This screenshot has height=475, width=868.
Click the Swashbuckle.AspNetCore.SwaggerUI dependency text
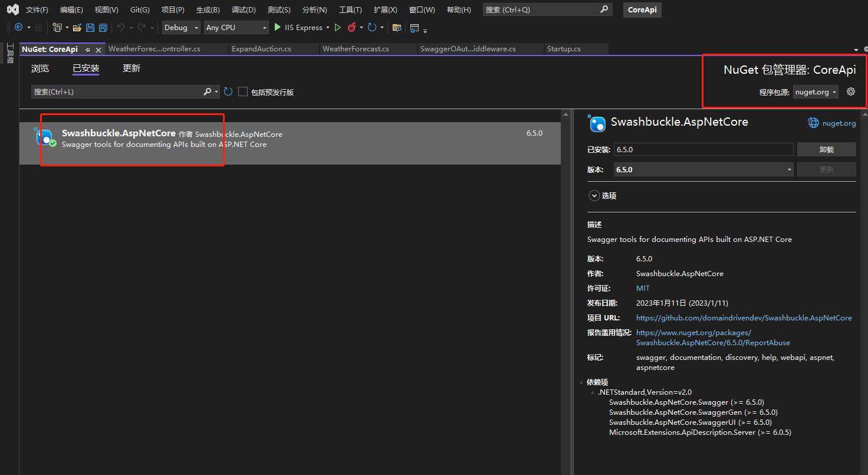point(690,422)
